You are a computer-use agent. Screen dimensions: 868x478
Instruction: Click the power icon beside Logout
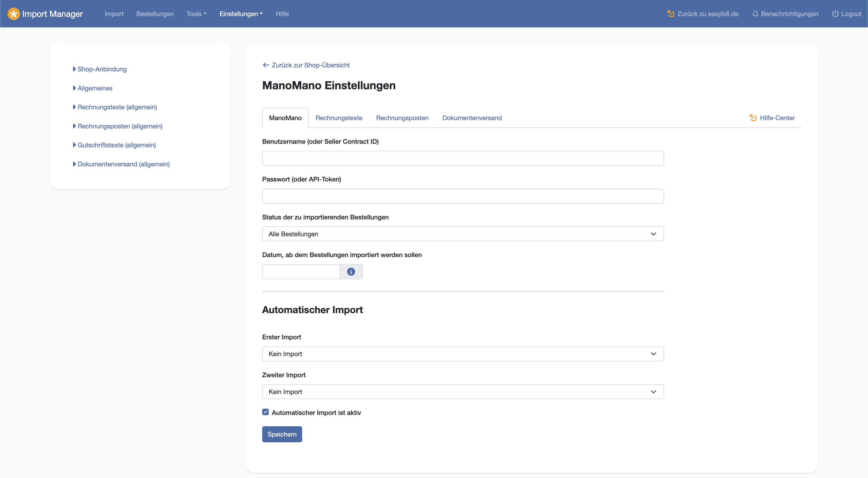pos(835,14)
